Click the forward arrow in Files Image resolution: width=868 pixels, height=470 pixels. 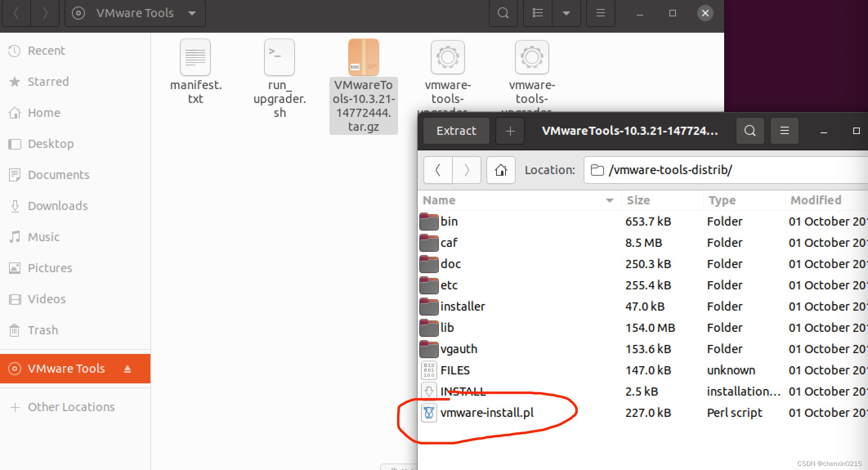[x=45, y=13]
